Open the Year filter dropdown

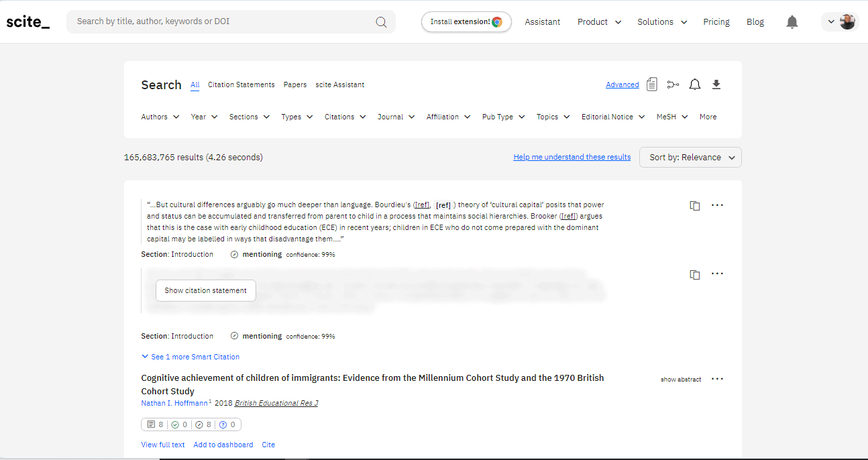[x=203, y=117]
